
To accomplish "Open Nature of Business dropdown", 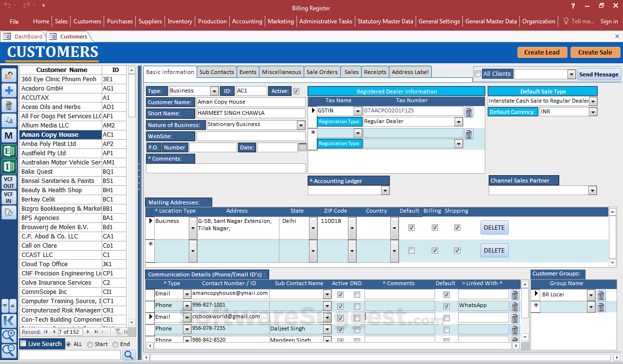I will click(x=301, y=125).
